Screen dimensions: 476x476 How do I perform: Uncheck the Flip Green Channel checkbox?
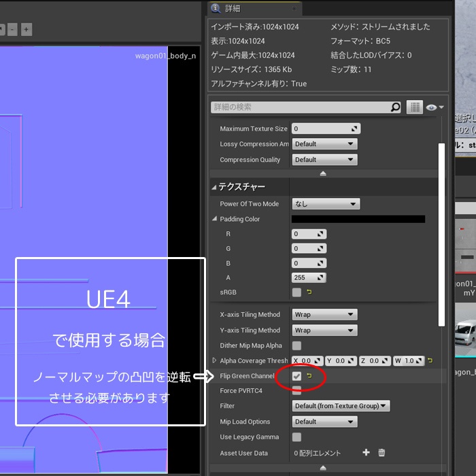pyautogui.click(x=296, y=376)
